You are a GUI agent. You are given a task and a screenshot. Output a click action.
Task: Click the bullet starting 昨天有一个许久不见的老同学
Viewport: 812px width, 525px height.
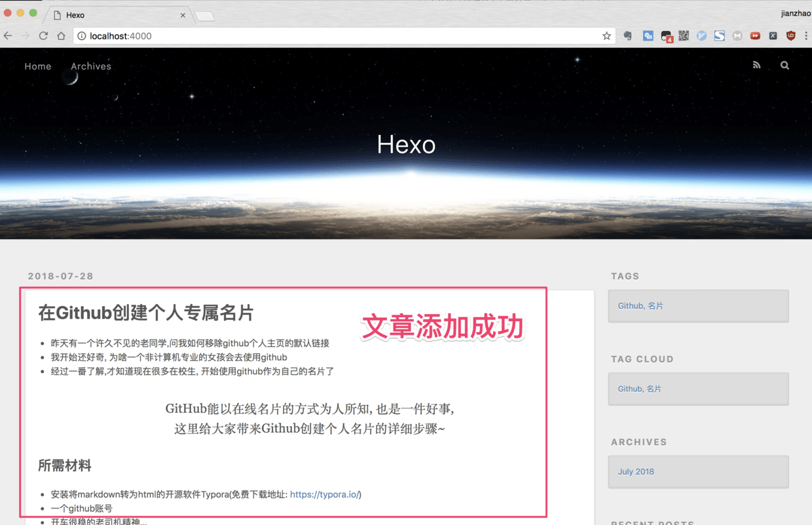point(190,343)
